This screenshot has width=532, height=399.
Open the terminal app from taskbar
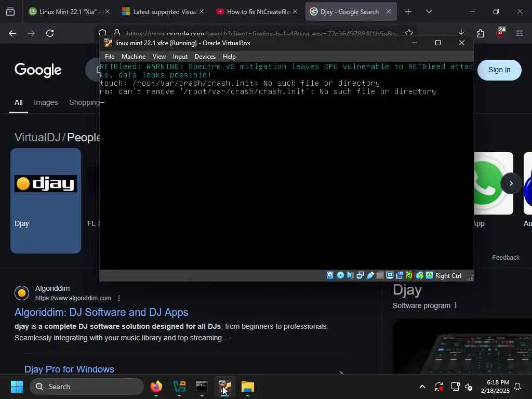pyautogui.click(x=202, y=387)
